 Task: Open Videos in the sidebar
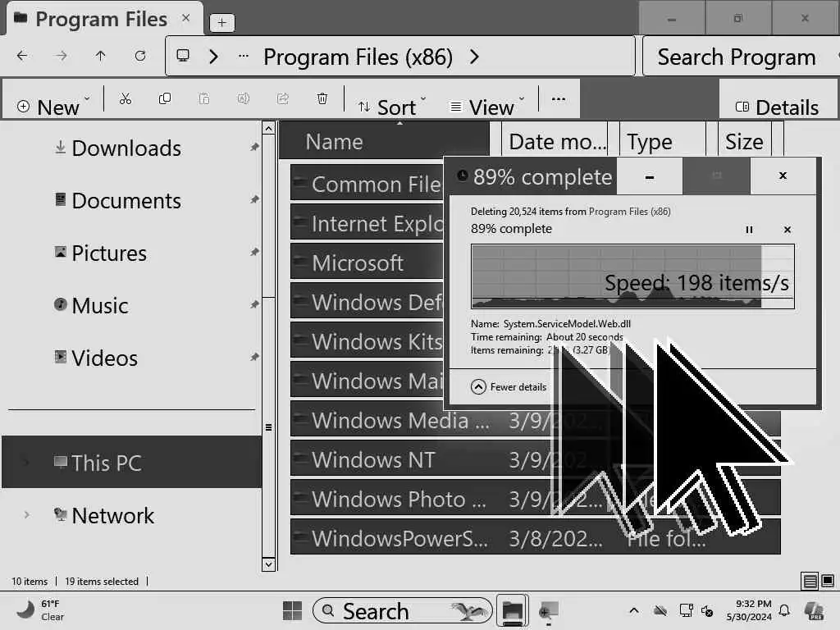point(105,358)
